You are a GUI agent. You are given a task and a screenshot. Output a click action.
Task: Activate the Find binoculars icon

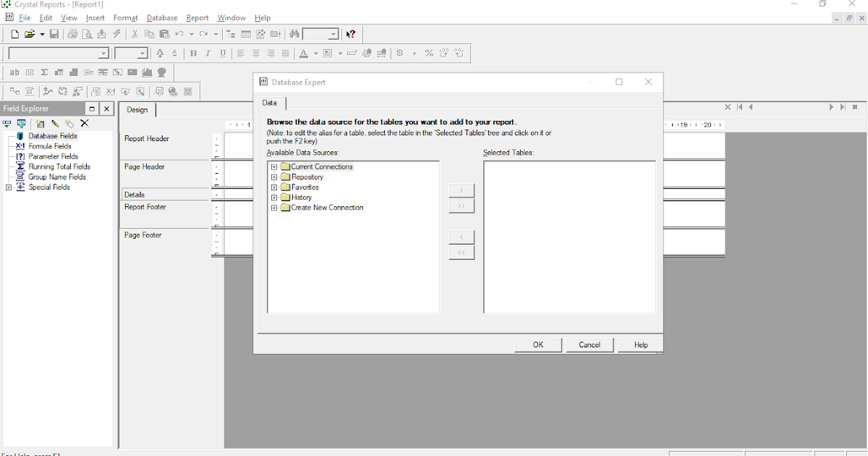(x=294, y=34)
